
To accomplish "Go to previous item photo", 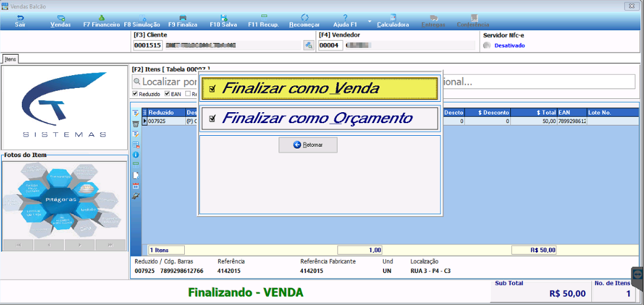I will coord(49,244).
